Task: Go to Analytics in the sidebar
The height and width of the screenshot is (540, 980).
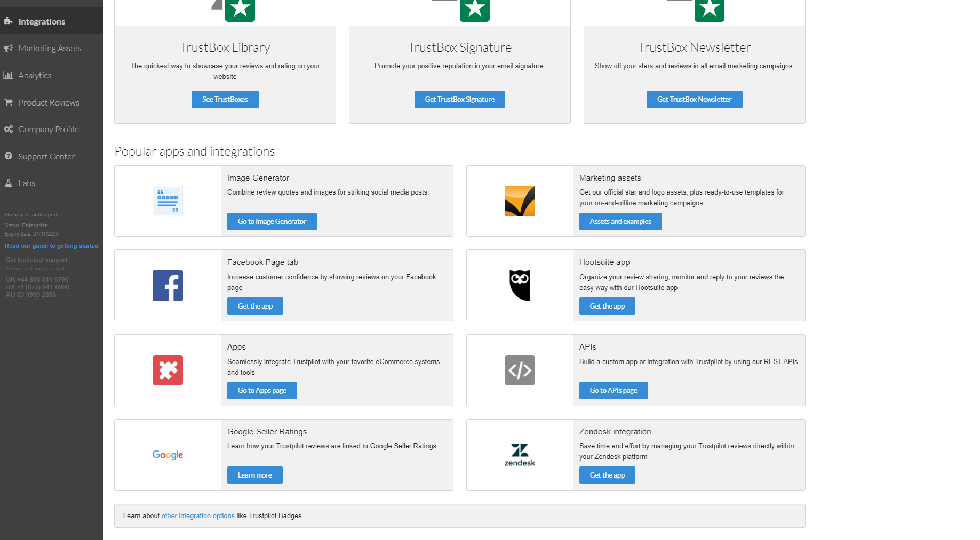Action: 51,75
